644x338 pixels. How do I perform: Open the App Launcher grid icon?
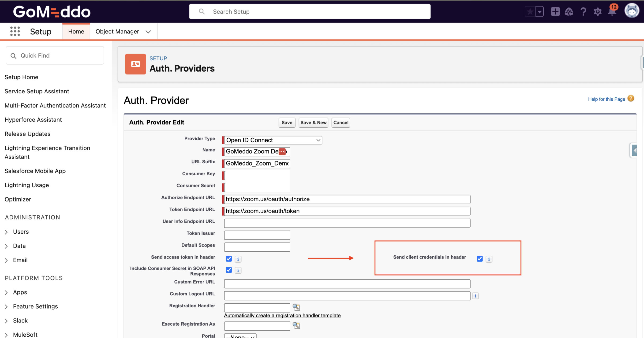click(15, 31)
